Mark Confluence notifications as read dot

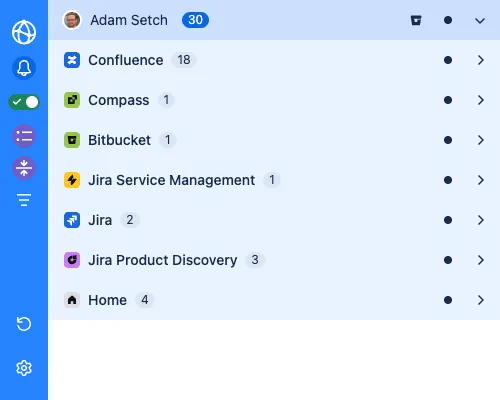point(448,60)
